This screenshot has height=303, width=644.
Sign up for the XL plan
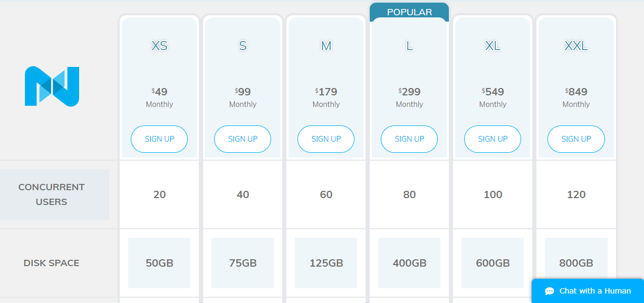493,139
